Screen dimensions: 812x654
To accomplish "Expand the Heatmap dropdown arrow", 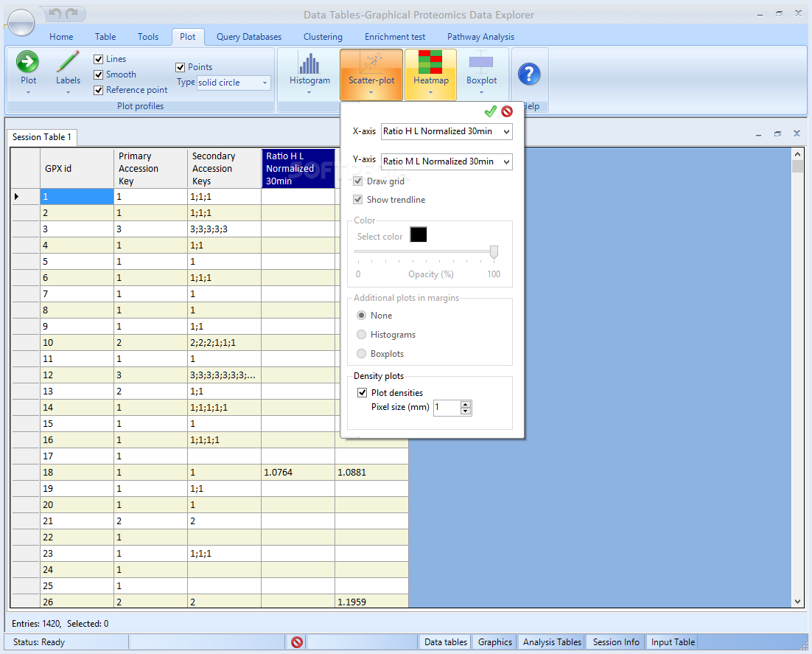I will (430, 93).
